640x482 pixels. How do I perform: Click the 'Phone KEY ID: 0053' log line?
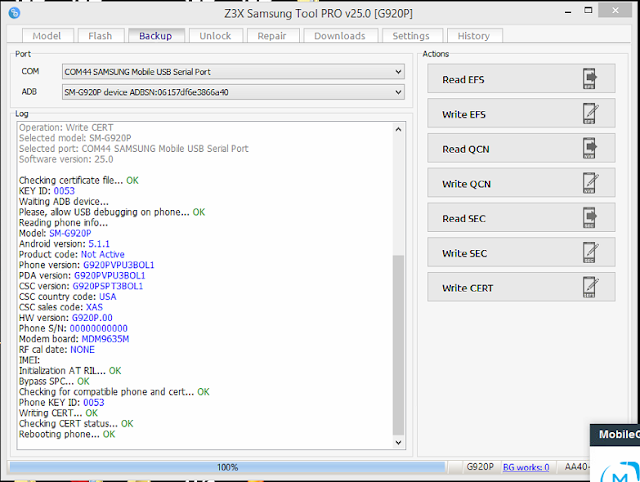[x=62, y=402]
